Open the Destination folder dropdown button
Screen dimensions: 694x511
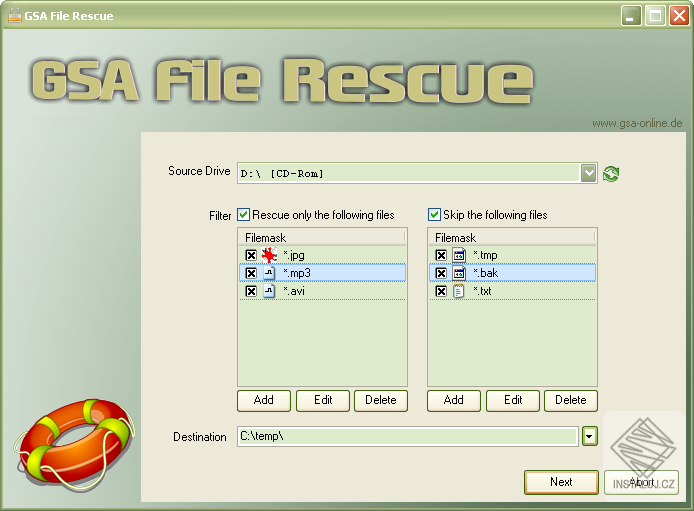(590, 436)
